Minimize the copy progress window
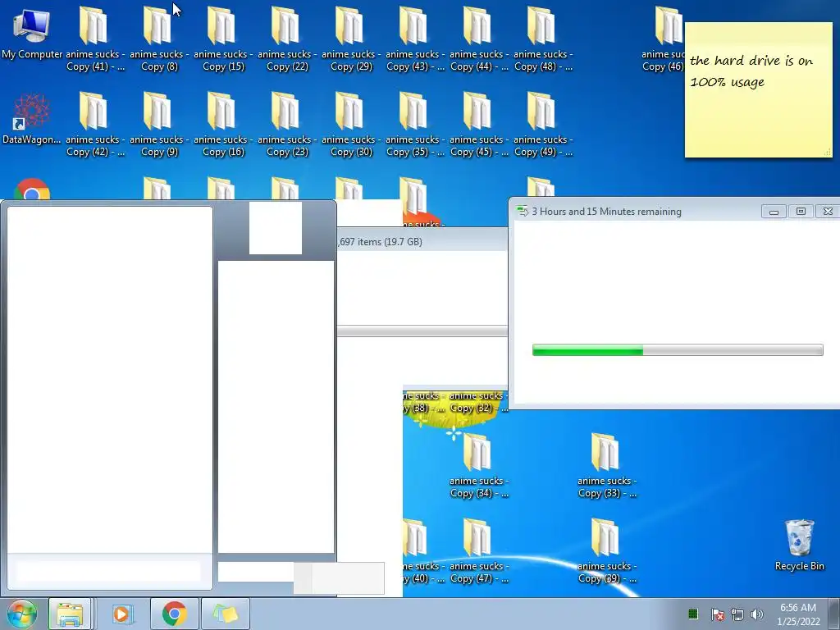 [774, 212]
